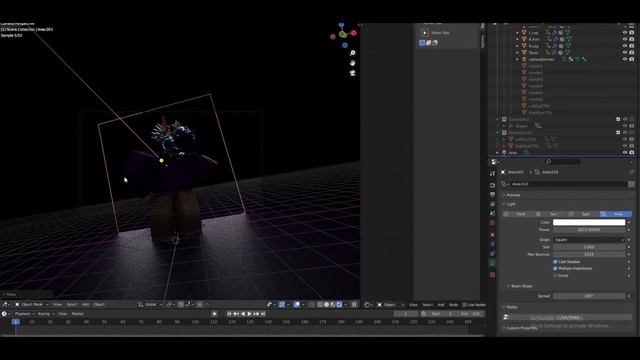Click the Use Nodes button in Nodes panel
The image size is (640, 360).
click(567, 317)
